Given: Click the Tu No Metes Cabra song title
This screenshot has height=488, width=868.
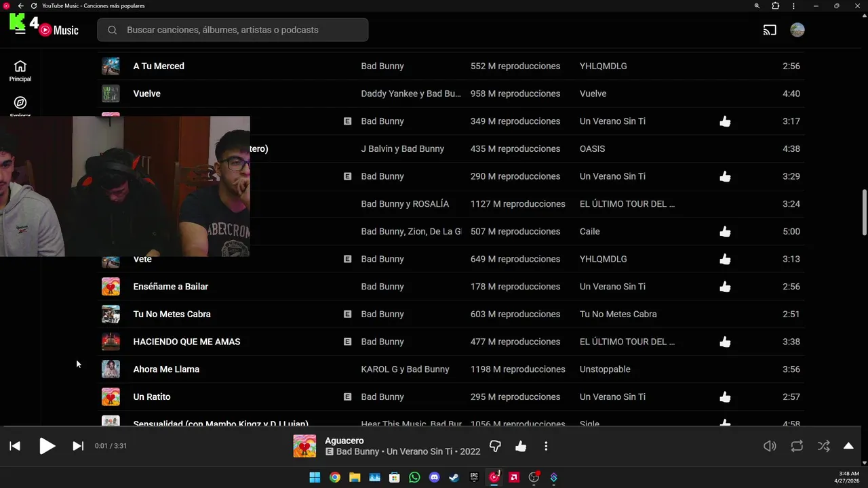Looking at the screenshot, I should coord(172,314).
